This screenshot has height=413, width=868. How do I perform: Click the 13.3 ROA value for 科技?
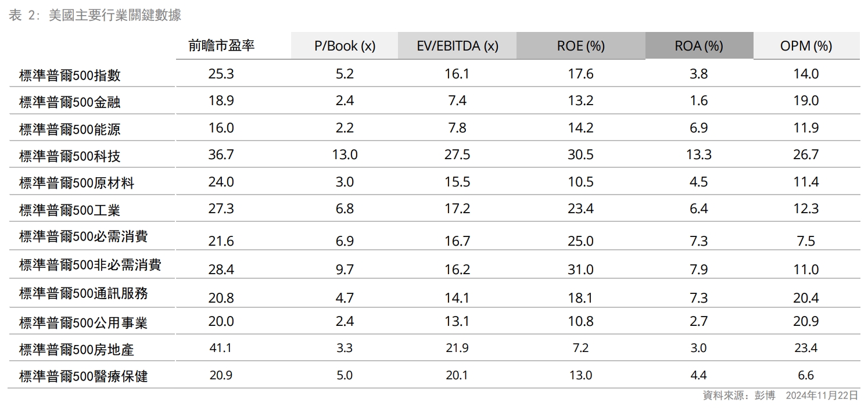(x=698, y=155)
